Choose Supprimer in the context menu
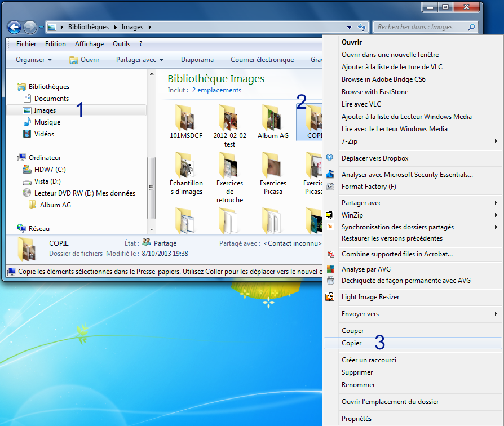The image size is (504, 426). [x=413, y=372]
